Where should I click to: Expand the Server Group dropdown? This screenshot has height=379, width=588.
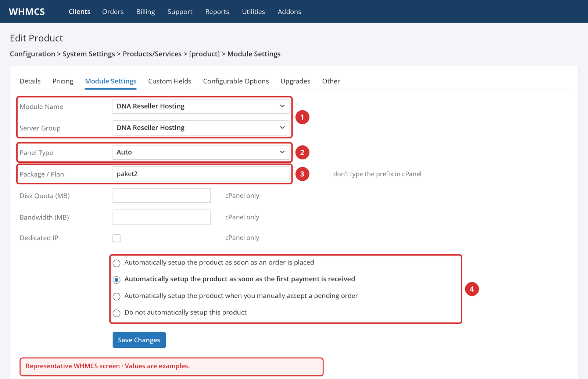pyautogui.click(x=201, y=128)
